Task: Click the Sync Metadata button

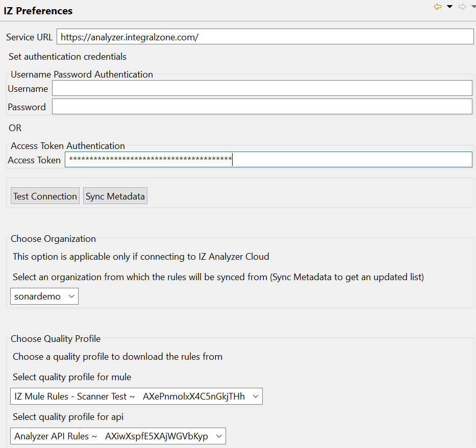Action: click(x=115, y=196)
